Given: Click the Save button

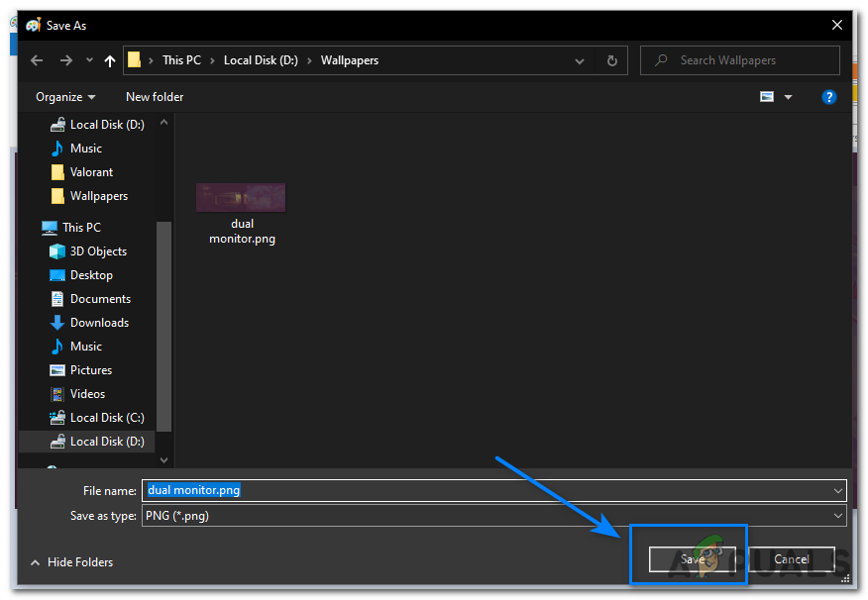Looking at the screenshot, I should [692, 559].
